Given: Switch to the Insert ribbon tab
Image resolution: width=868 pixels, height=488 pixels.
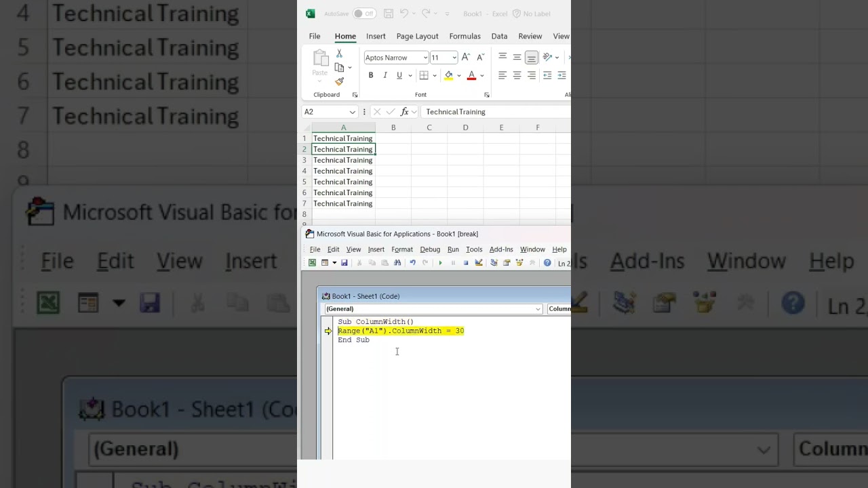Looking at the screenshot, I should [376, 36].
